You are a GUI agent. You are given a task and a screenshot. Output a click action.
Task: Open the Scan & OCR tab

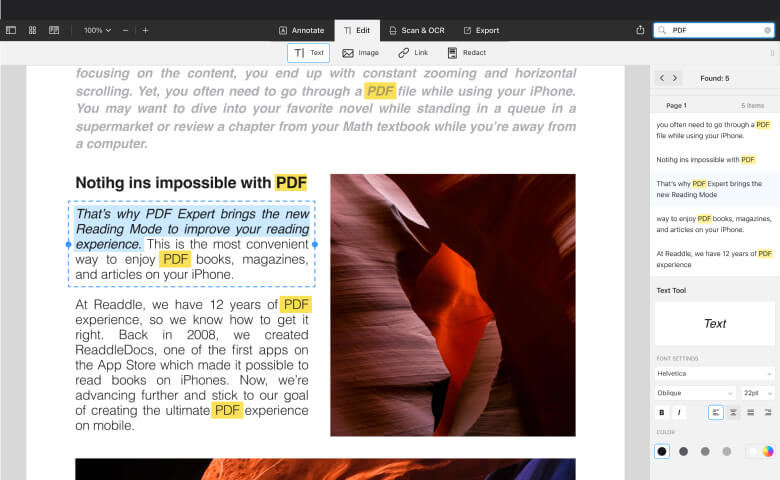(417, 30)
